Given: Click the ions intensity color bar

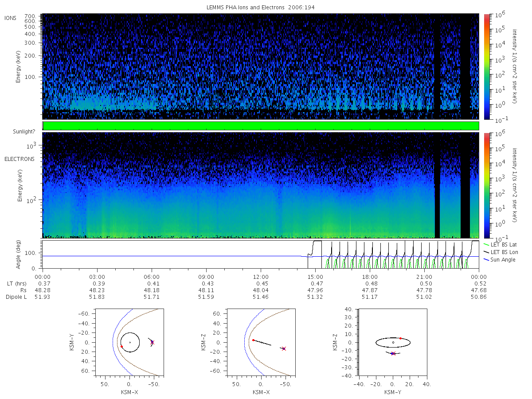Looking at the screenshot, I should [x=486, y=66].
